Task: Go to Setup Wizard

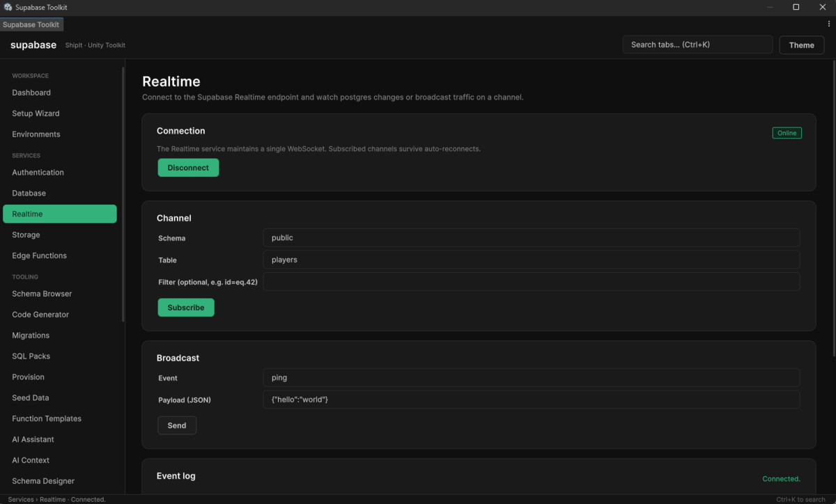Action: (x=60, y=113)
